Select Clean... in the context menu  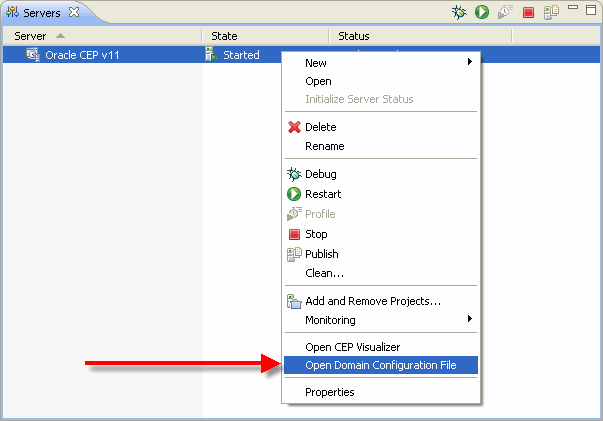click(x=381, y=273)
